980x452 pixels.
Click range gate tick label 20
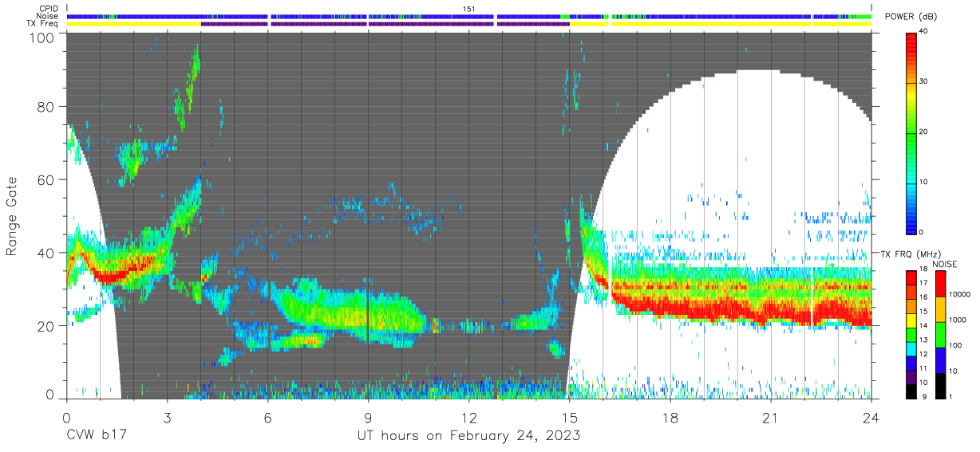[x=47, y=326]
